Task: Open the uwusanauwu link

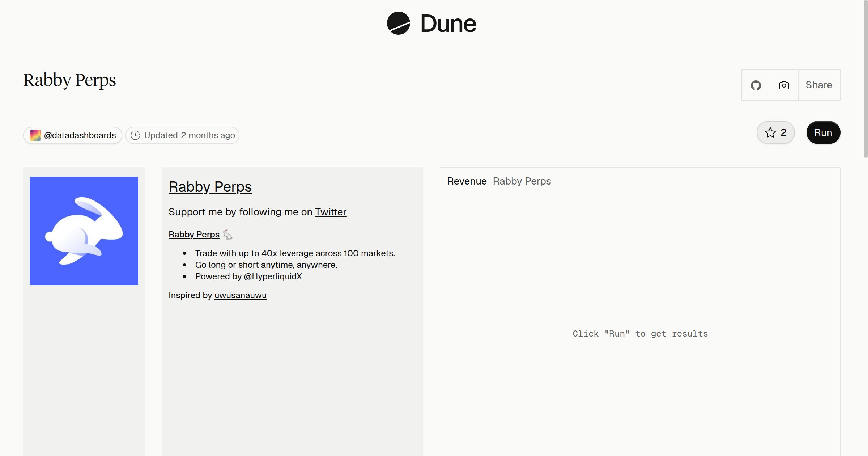Action: [x=241, y=295]
